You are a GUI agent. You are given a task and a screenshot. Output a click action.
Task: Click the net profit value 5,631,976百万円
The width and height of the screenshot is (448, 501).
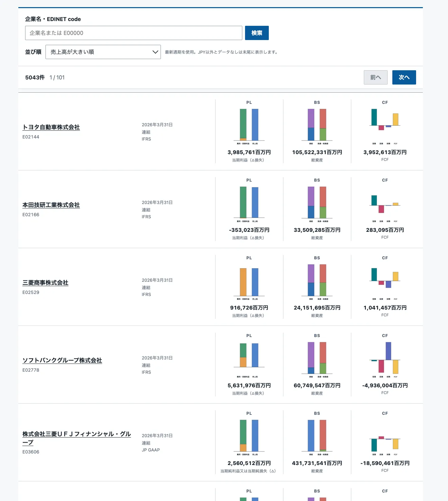coord(249,386)
